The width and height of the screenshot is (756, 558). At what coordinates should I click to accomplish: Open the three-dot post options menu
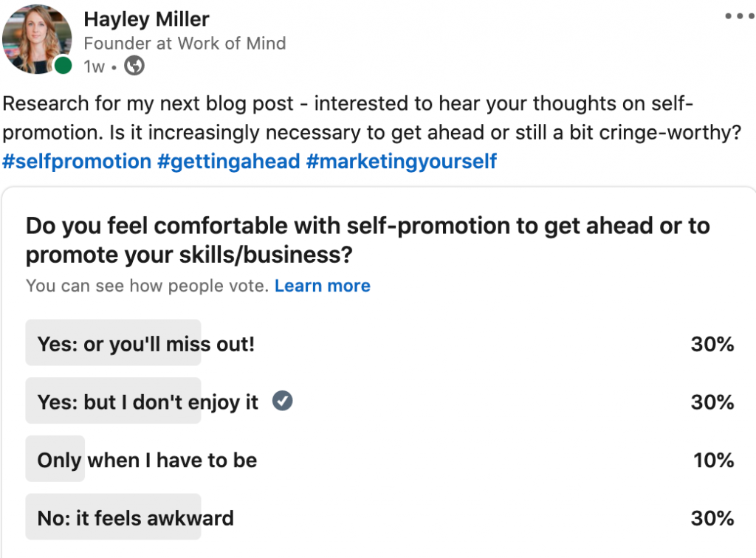(739, 15)
